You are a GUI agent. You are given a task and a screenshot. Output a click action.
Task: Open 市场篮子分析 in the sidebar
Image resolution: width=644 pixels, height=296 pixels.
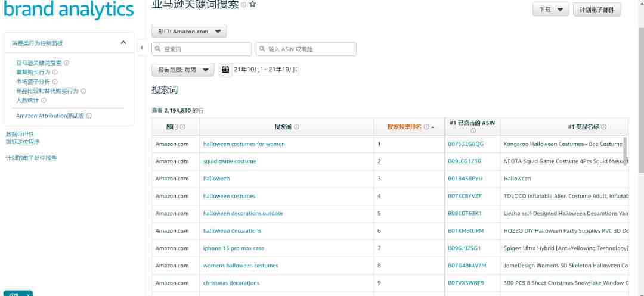33,82
